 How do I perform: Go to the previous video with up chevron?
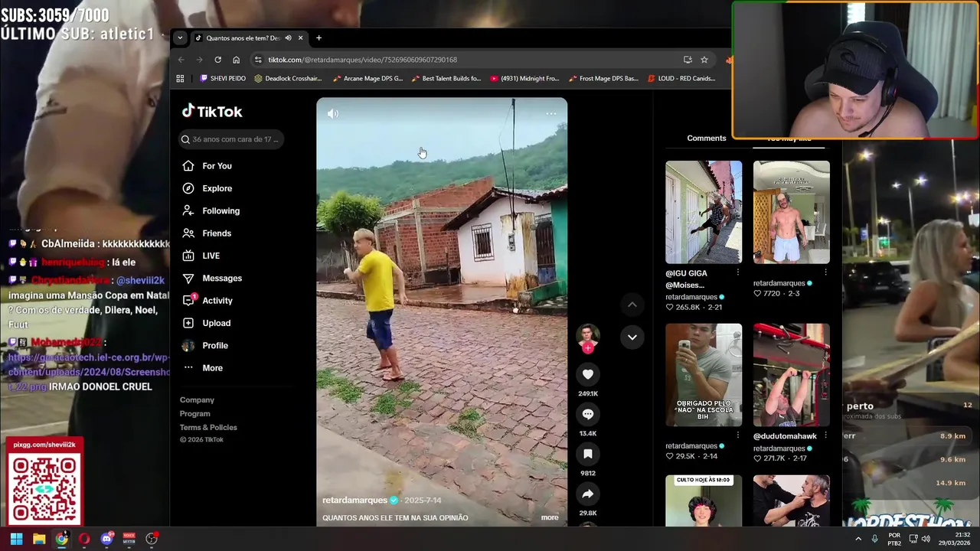[x=632, y=305]
